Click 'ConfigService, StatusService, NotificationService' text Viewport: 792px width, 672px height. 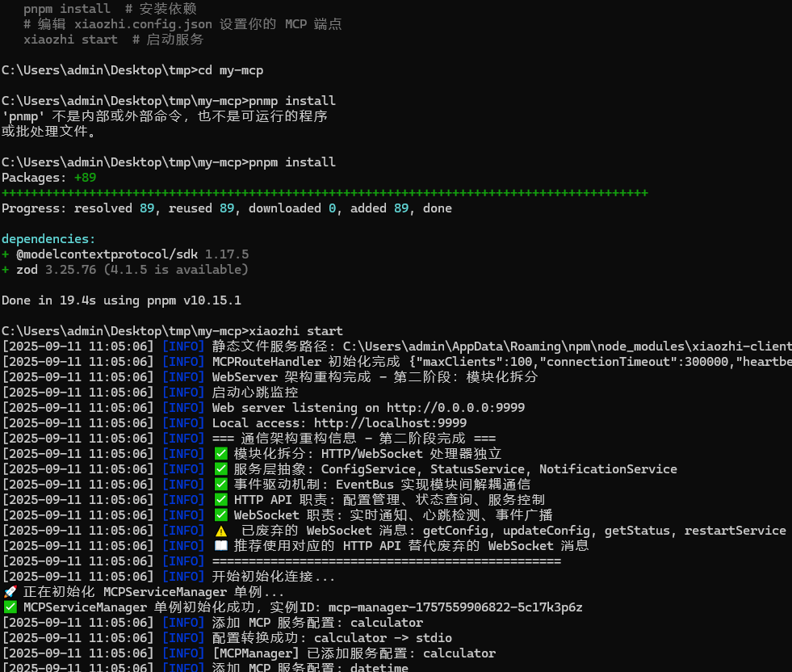(499, 469)
